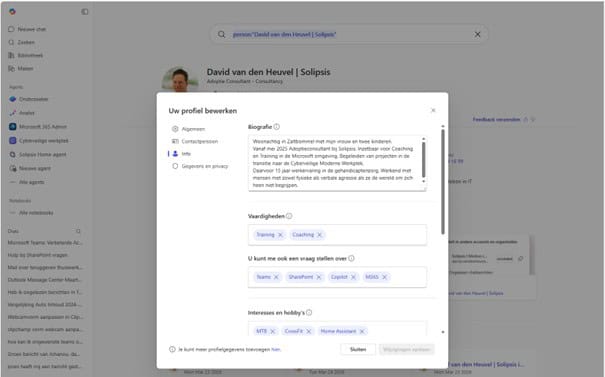Select the Info tab
This screenshot has width=605, height=377.
pos(181,154)
